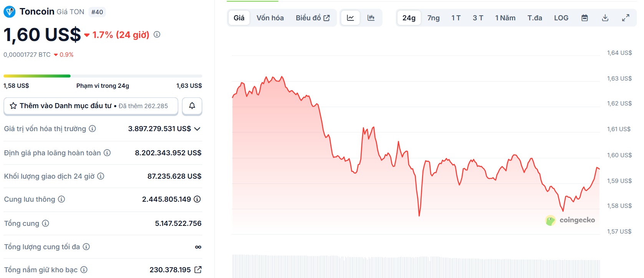Select the line chart icon
The image size is (644, 278).
(x=350, y=17)
